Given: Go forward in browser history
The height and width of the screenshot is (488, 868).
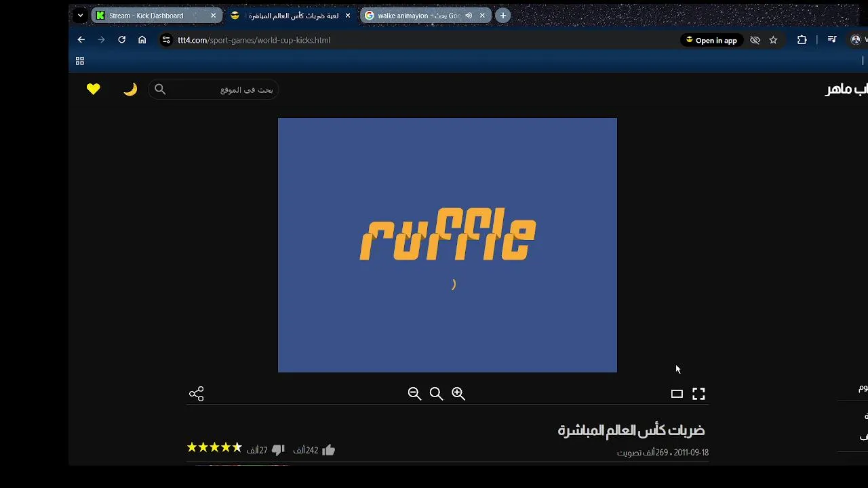Looking at the screenshot, I should point(102,40).
